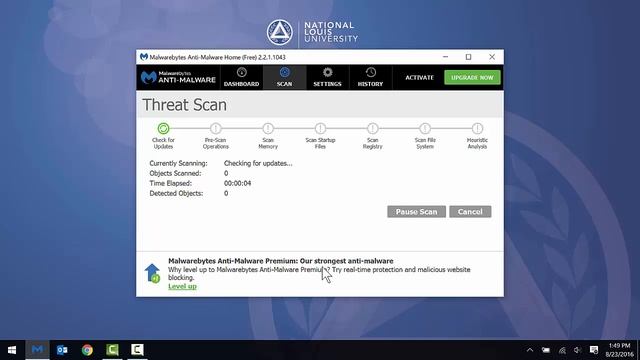Click the Threat Scan heading
This screenshot has width=640, height=360.
click(x=184, y=105)
